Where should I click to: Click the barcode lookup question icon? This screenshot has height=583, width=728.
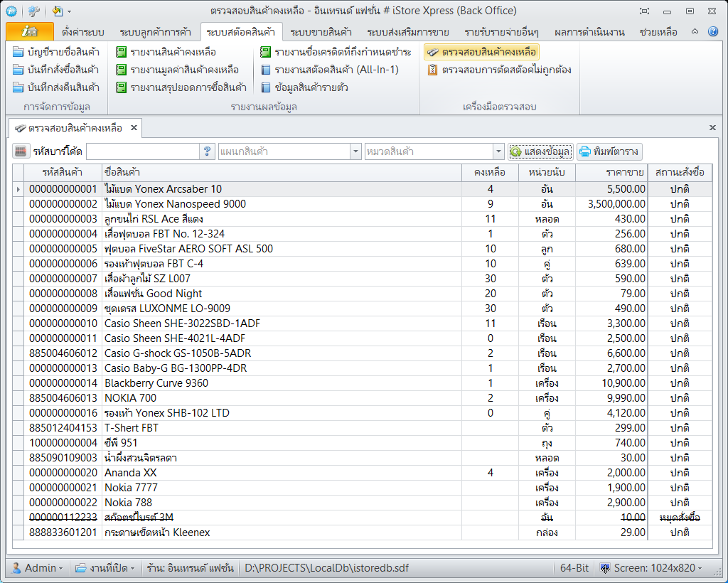pos(207,151)
